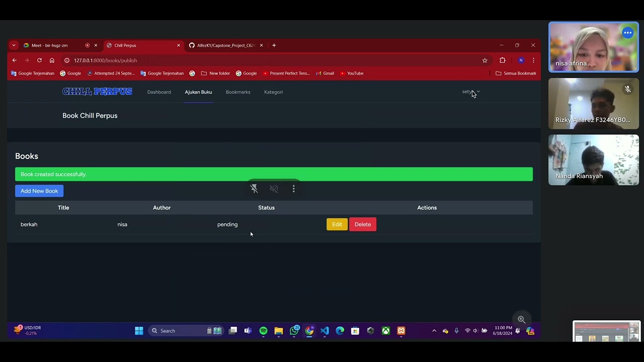This screenshot has width=644, height=362.
Task: Open the Present Perfect Tens... bookmark
Action: pos(286,73)
